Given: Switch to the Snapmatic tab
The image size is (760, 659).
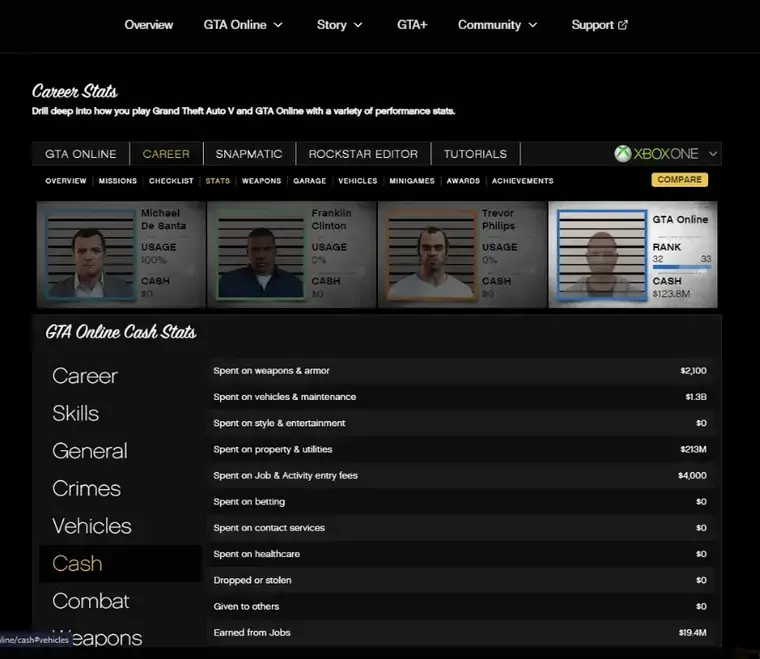Looking at the screenshot, I should (x=249, y=154).
